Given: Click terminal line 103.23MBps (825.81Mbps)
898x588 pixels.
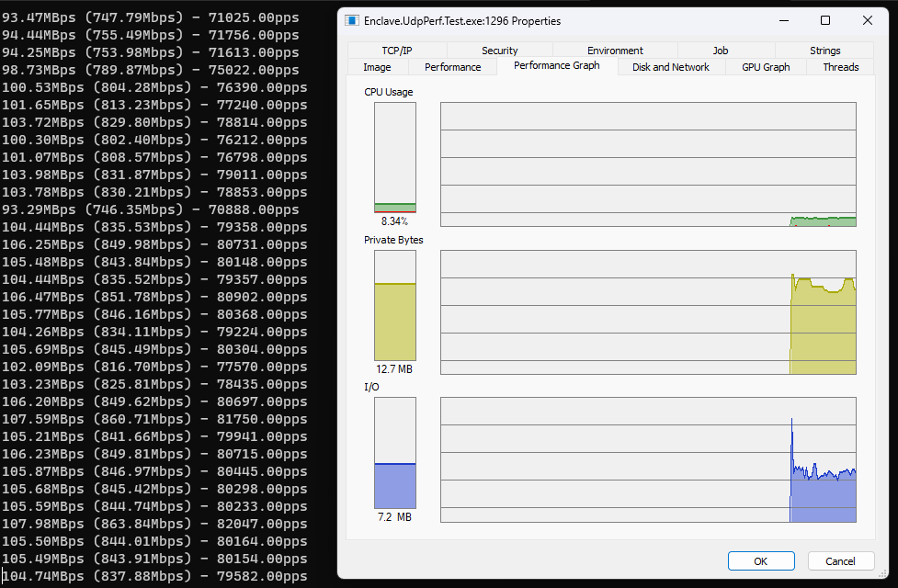Looking at the screenshot, I should pyautogui.click(x=154, y=384).
